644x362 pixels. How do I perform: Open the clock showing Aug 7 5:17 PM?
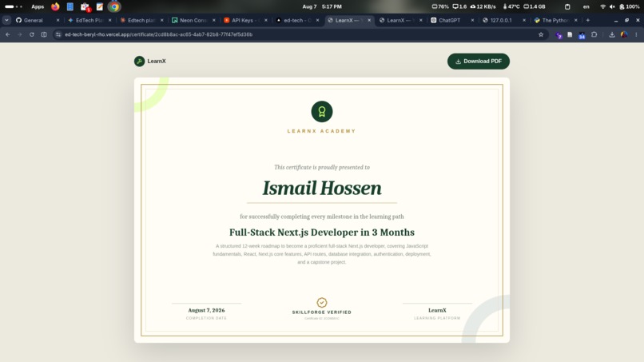pos(322,6)
